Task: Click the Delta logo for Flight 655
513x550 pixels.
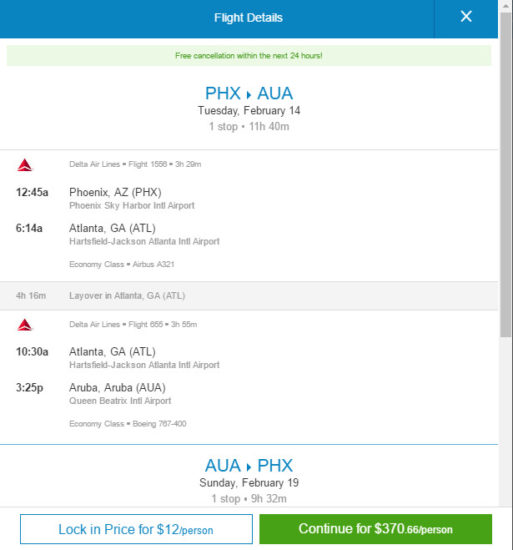Action: coord(25,325)
